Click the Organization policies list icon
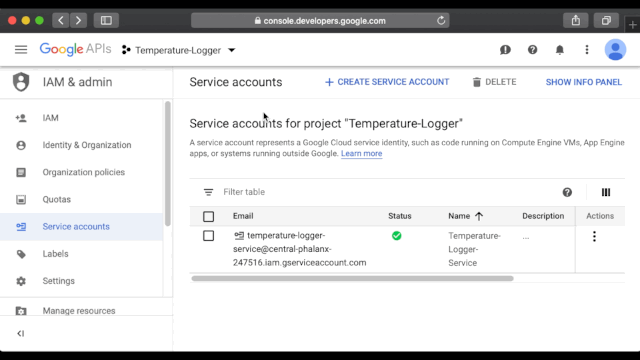 click(21, 172)
